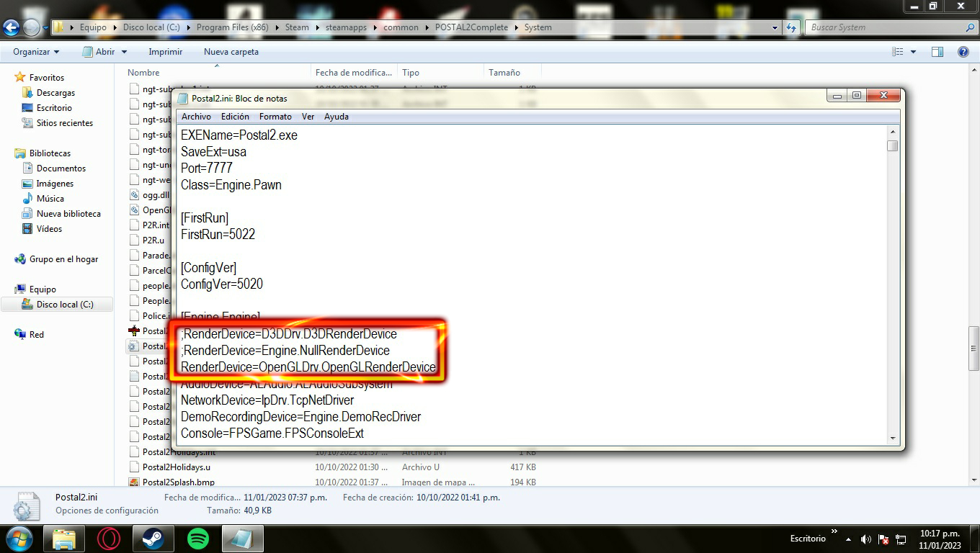This screenshot has height=553, width=980.
Task: Click the NetworkDevice=IpDrv.TcpNetDriver line in Notepad
Action: (x=267, y=400)
